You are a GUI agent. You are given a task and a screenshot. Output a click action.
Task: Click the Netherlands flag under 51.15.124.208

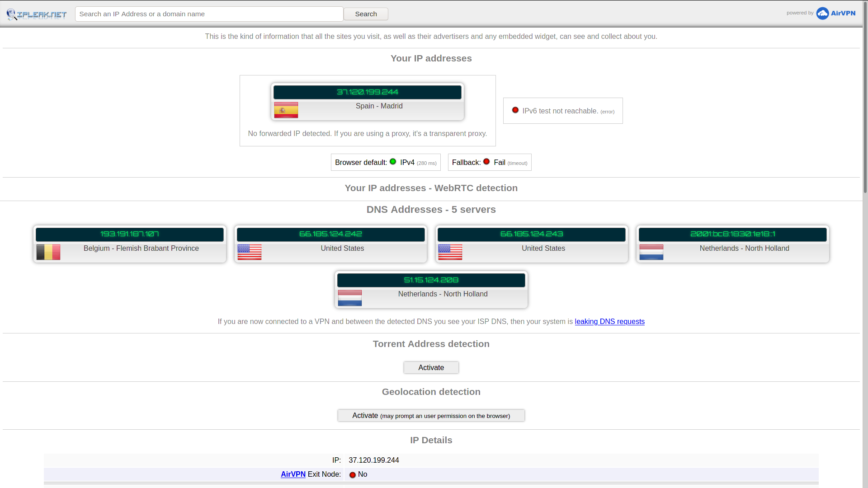(x=349, y=298)
